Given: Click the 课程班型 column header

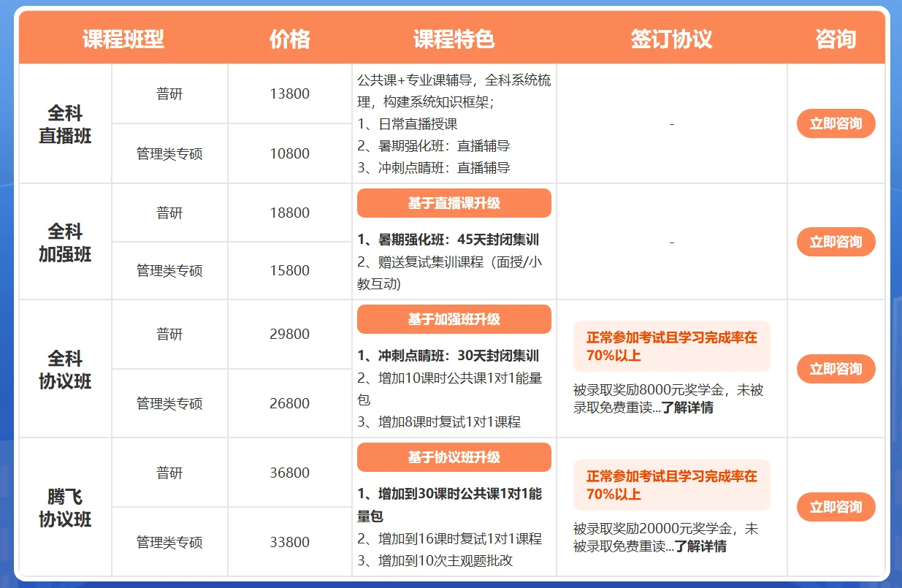Looking at the screenshot, I should (x=123, y=39).
